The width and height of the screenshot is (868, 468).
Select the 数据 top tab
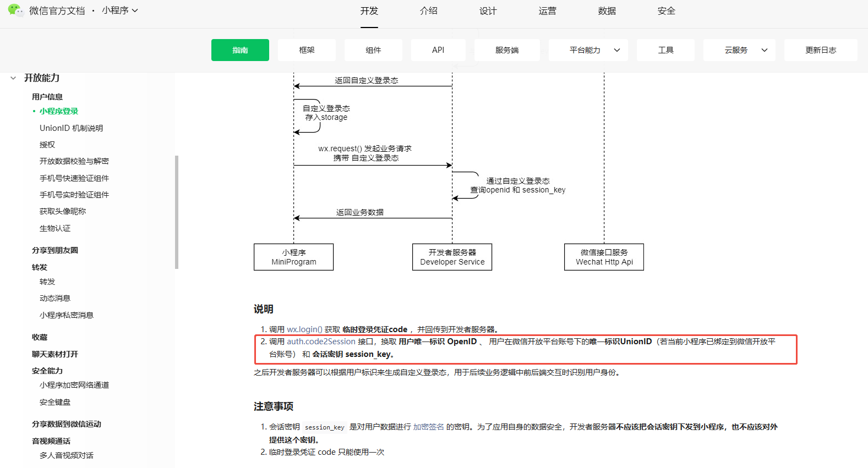[607, 11]
